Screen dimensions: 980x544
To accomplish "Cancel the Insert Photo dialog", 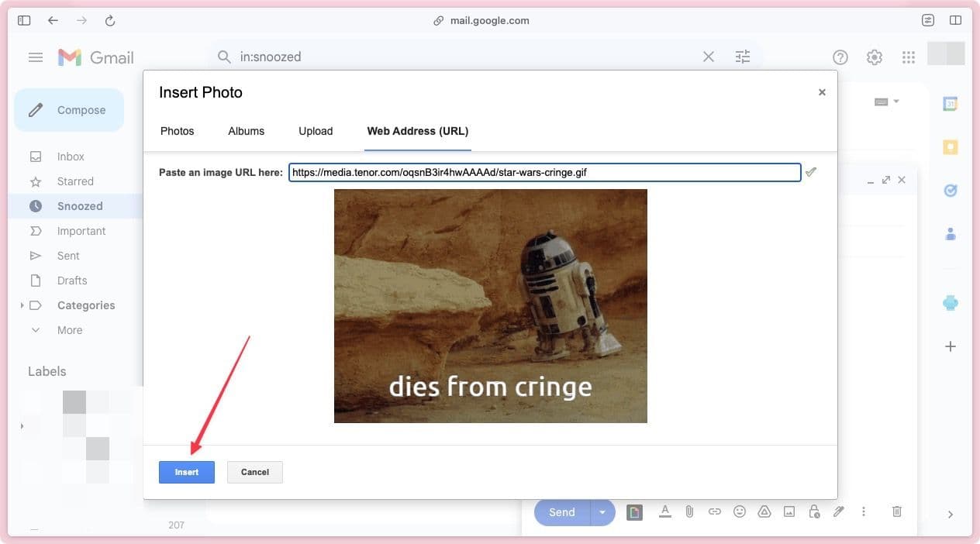I will pos(254,472).
